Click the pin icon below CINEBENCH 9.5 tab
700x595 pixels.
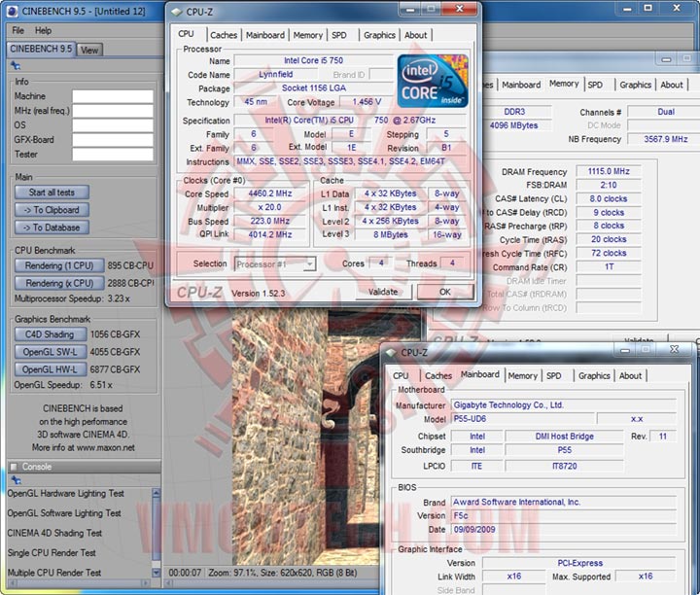[x=16, y=66]
